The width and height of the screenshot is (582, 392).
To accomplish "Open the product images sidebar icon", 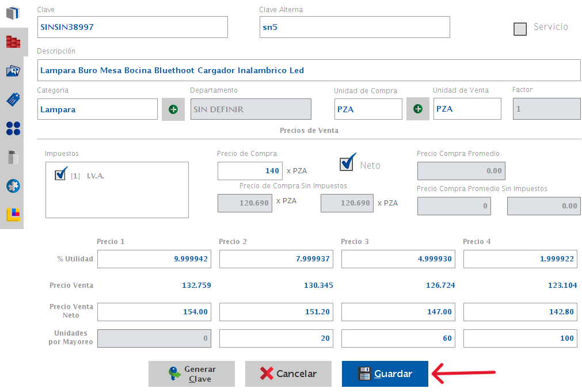I will [x=13, y=71].
